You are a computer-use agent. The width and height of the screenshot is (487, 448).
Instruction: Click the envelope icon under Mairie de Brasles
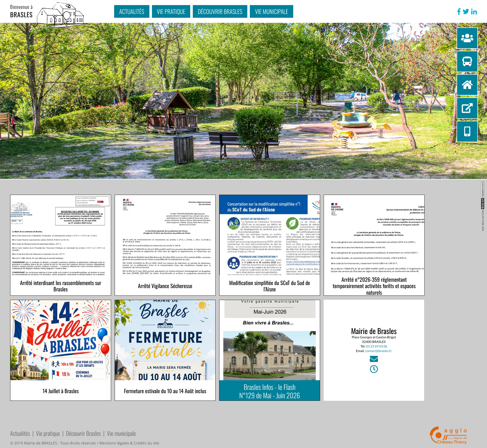pyautogui.click(x=374, y=359)
